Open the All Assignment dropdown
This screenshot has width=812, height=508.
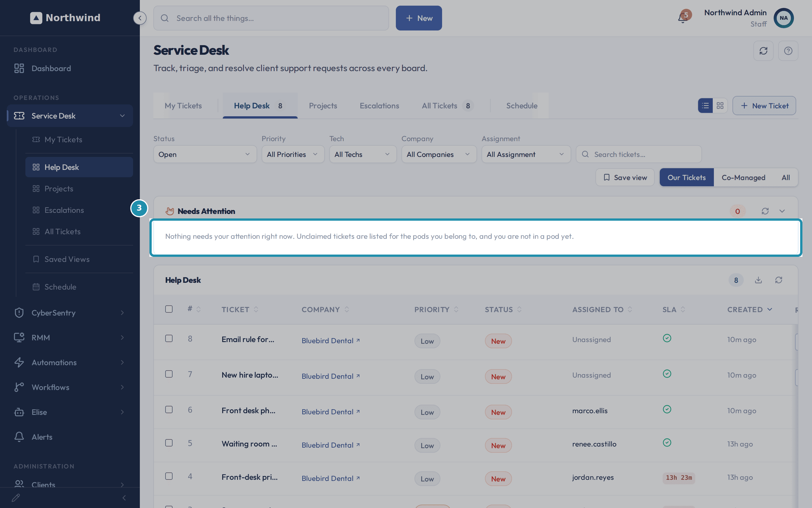(526, 154)
